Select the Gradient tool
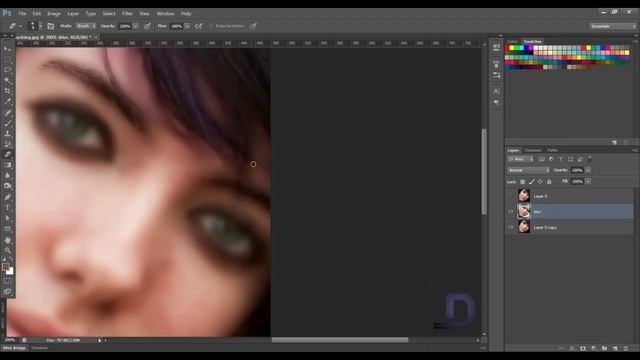 (7, 165)
